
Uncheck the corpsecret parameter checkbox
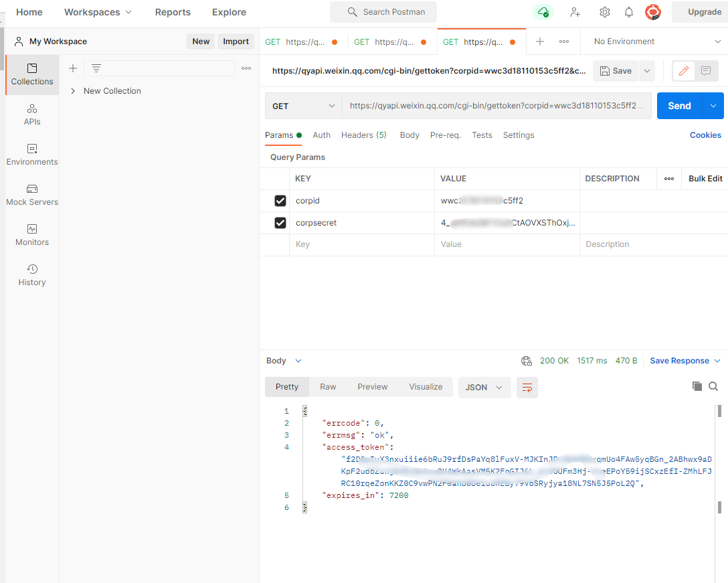[x=280, y=223]
